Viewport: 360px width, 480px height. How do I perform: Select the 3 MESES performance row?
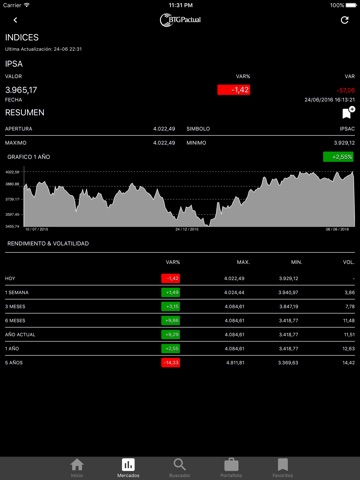coord(180,306)
